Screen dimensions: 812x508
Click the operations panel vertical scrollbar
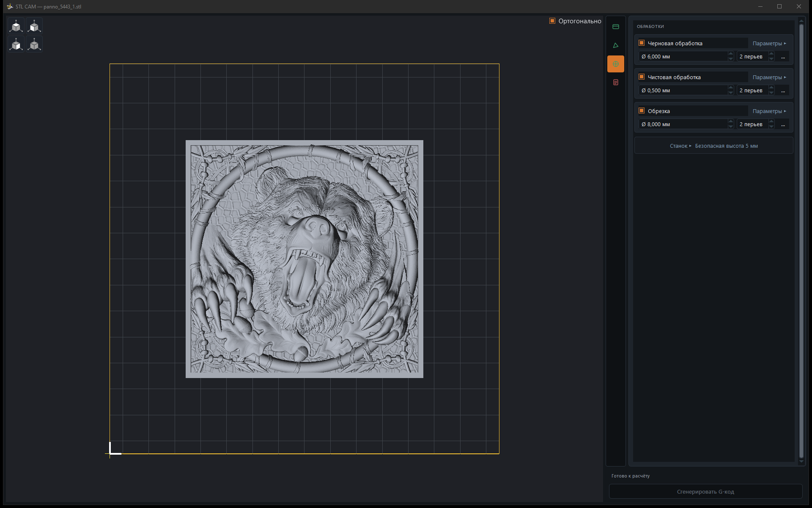[801, 241]
